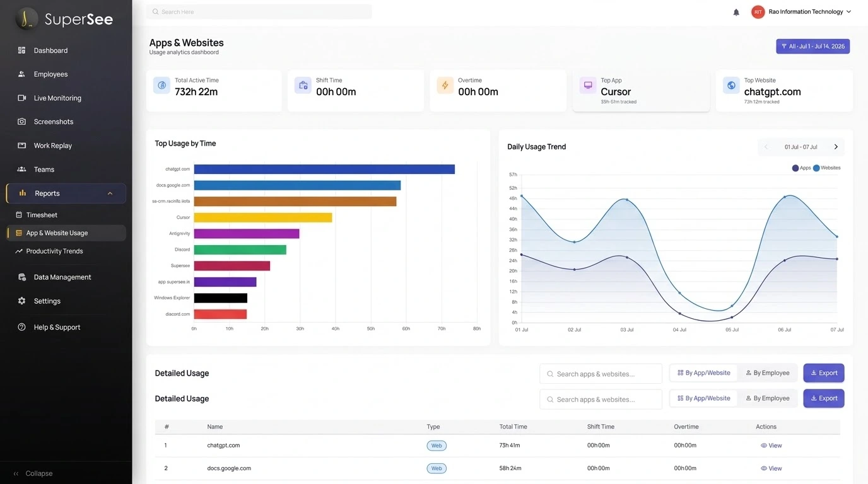This screenshot has height=484, width=868.
Task: Click the chatgpt.com blue bar
Action: [x=324, y=169]
